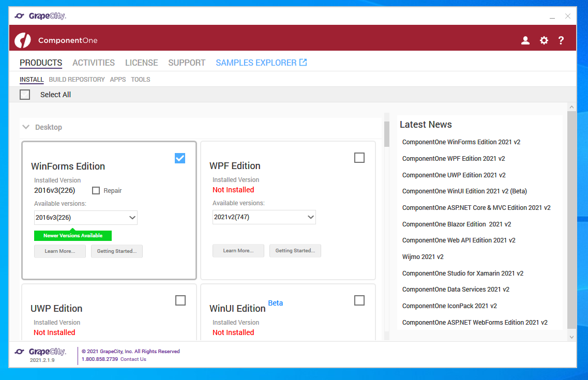Click version number 2021.2.1.9
The height and width of the screenshot is (380, 588).
click(x=42, y=360)
